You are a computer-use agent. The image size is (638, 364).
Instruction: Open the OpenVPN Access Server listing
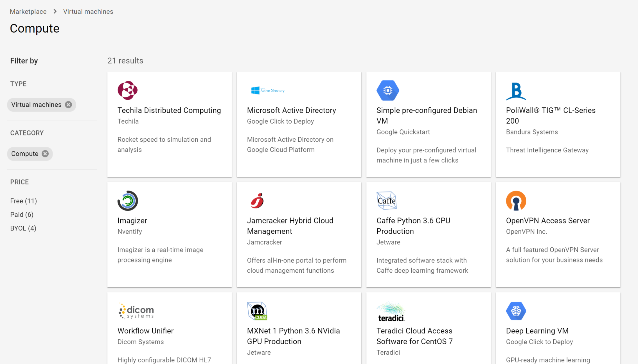tap(548, 220)
